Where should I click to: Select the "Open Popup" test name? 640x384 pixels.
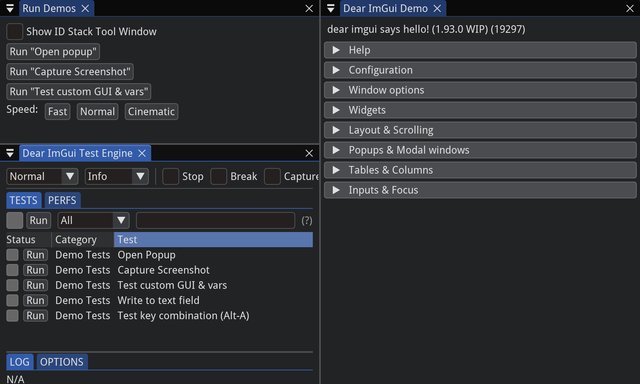click(x=147, y=255)
